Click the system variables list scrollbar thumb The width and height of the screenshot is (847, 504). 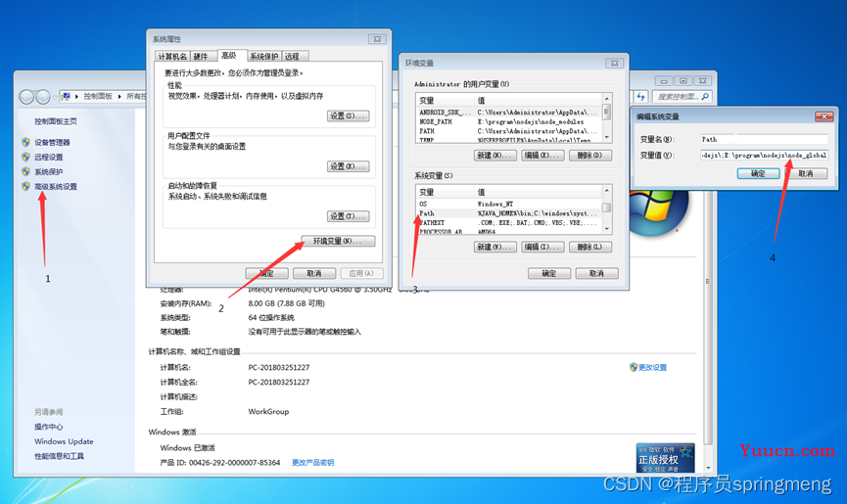[607, 207]
